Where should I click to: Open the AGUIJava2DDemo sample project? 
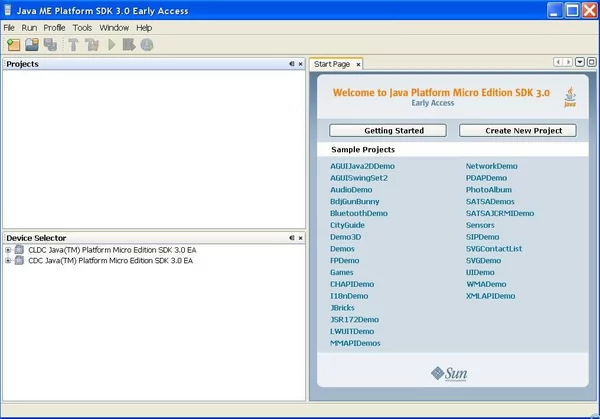tap(362, 166)
